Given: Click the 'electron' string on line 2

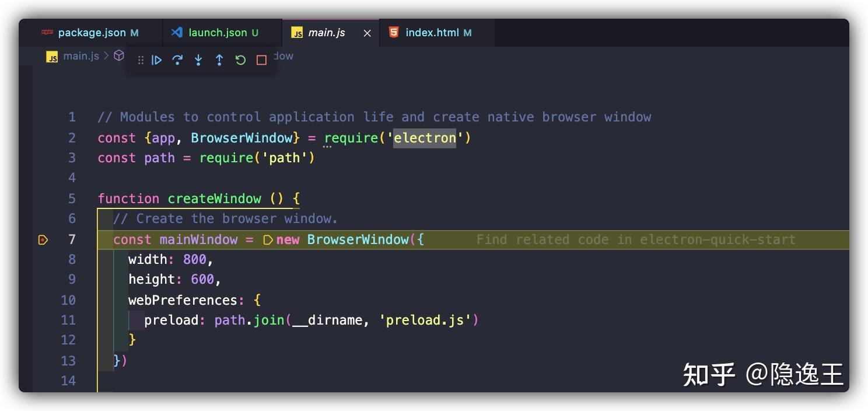Looking at the screenshot, I should 425,138.
